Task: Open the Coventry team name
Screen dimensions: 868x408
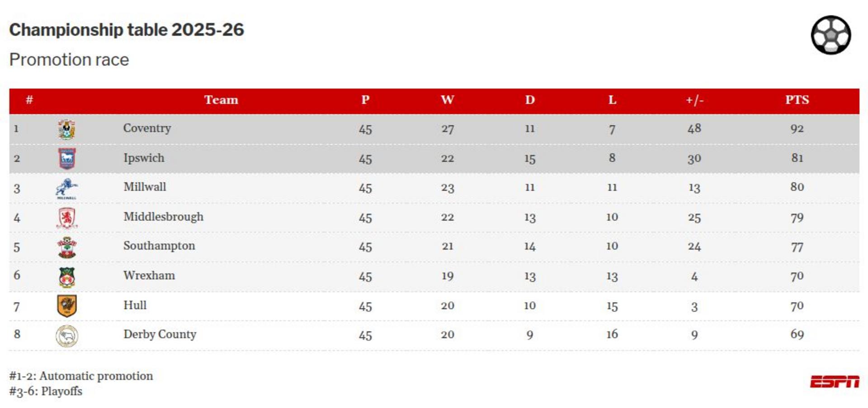Action: pyautogui.click(x=147, y=128)
